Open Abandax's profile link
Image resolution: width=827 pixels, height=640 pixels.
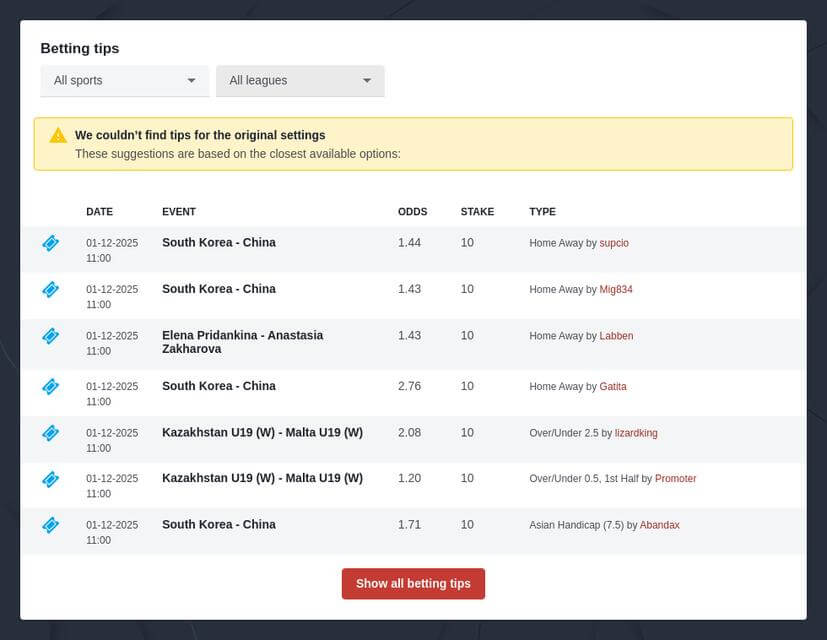pos(659,525)
